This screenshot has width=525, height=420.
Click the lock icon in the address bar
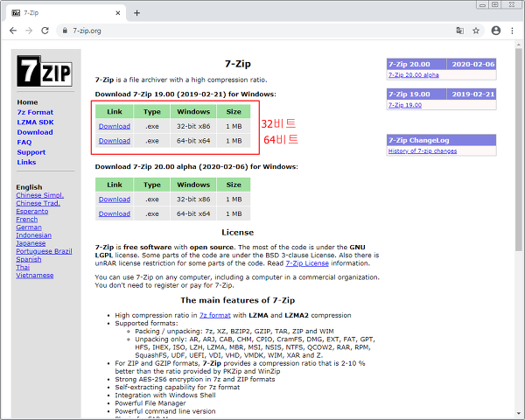click(x=65, y=31)
